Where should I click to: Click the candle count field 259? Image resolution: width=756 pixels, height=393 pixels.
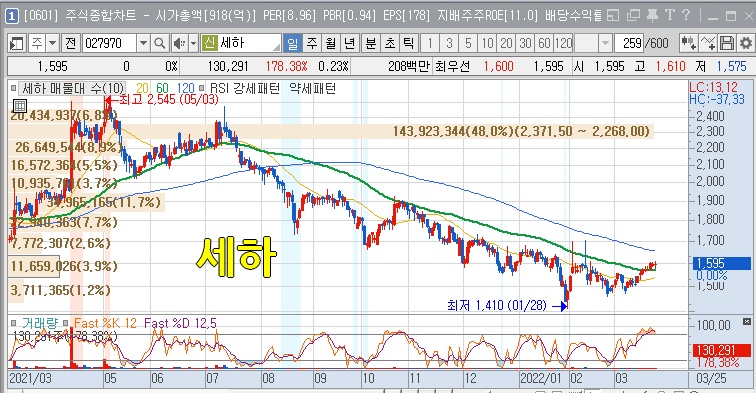[629, 43]
